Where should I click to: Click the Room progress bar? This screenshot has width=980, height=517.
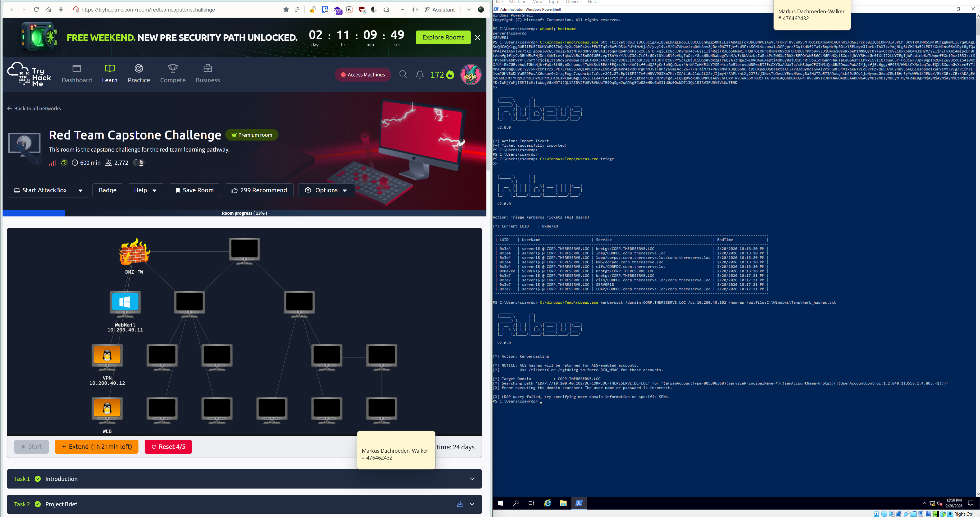[x=244, y=213]
